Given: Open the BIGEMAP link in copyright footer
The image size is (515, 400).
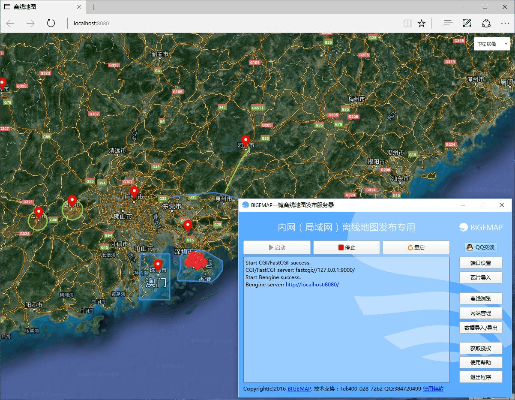Looking at the screenshot, I should tap(299, 389).
